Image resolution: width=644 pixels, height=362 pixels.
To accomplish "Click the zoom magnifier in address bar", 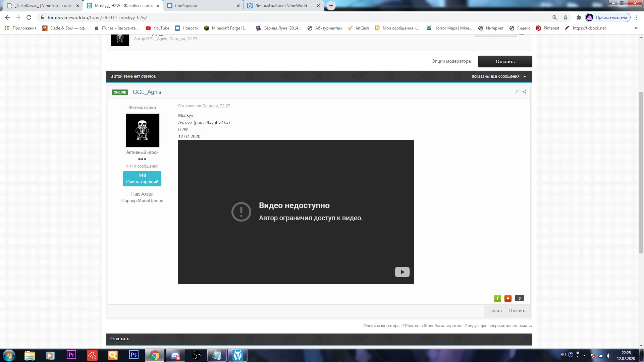I will click(555, 17).
